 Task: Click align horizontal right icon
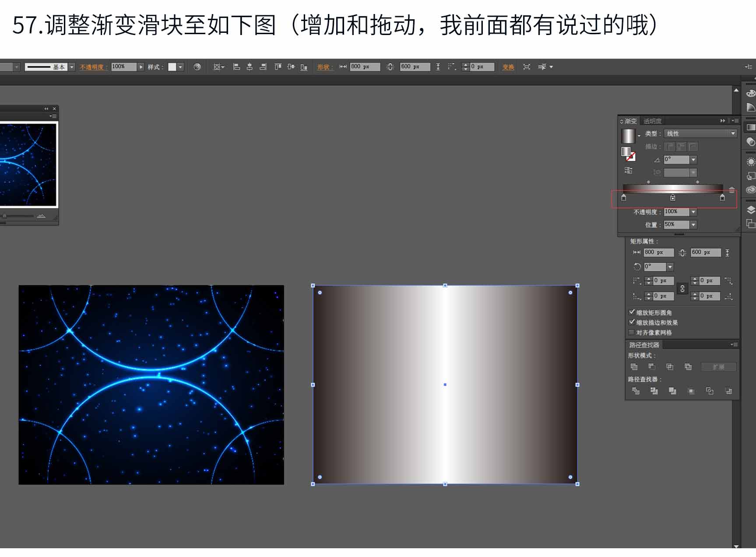[263, 67]
